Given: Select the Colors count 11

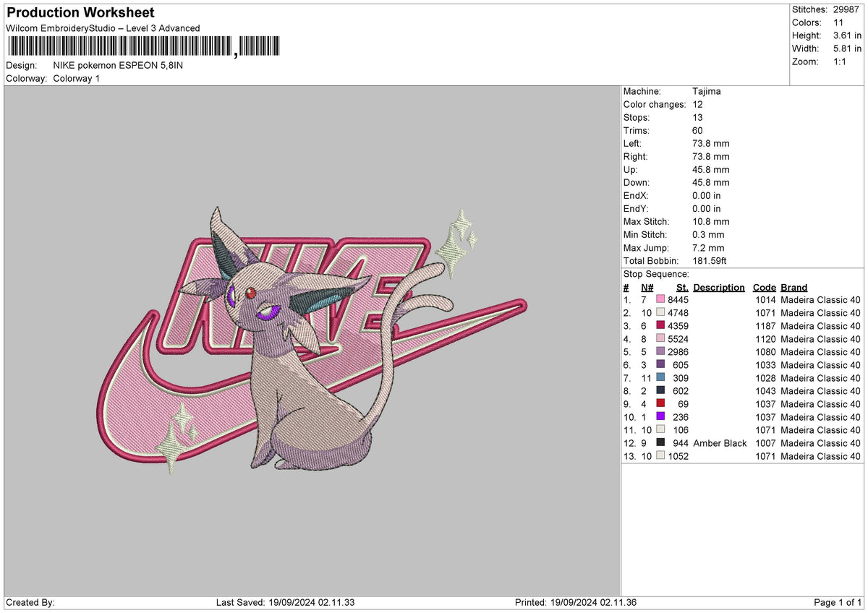Looking at the screenshot, I should 838,22.
